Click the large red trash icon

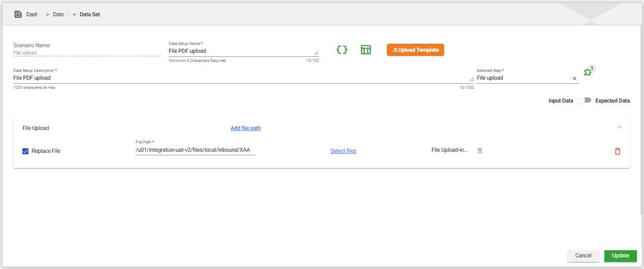point(618,151)
